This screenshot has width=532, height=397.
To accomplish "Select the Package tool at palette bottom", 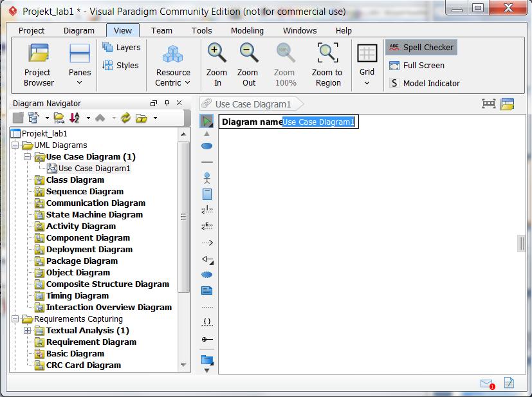I will pyautogui.click(x=207, y=360).
